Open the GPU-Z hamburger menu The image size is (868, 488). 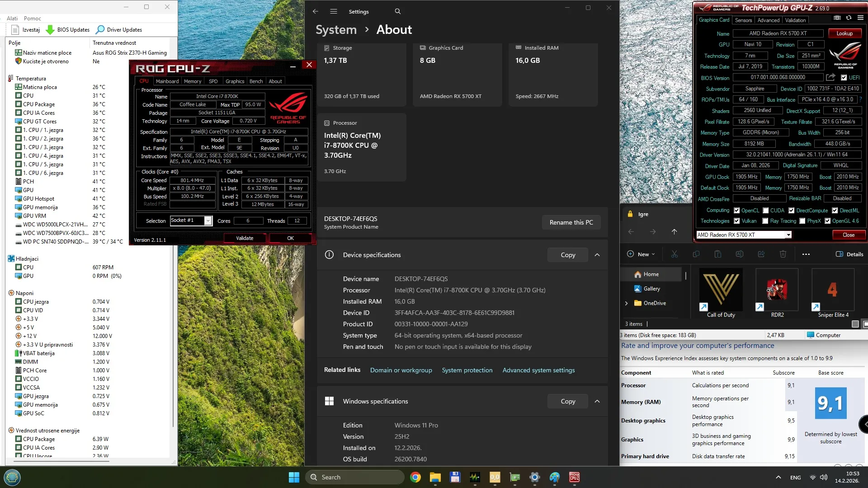click(x=860, y=18)
